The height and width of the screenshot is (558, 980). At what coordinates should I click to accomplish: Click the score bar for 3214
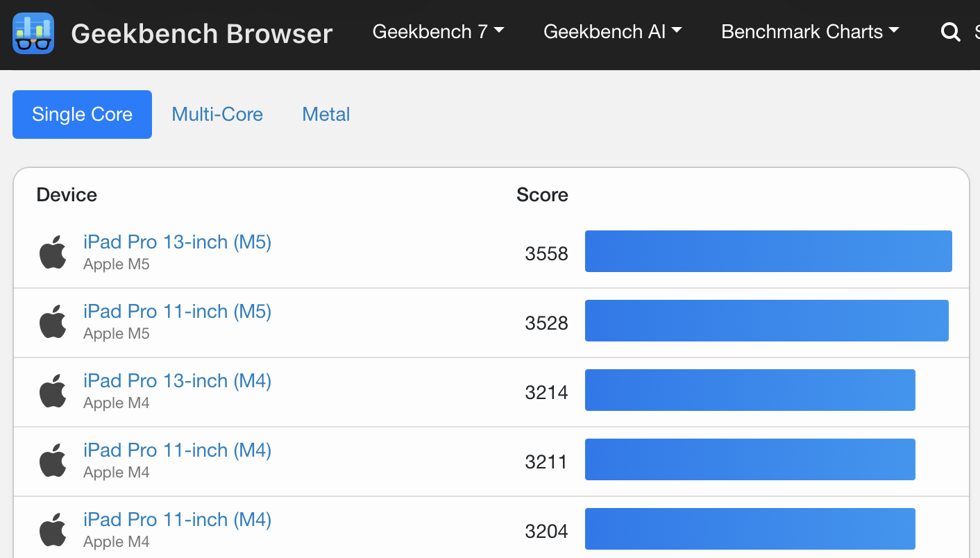tap(750, 390)
